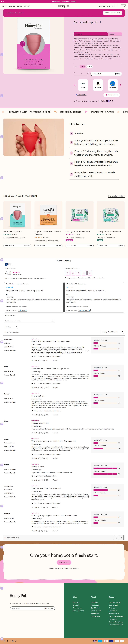Open the Rating filter dropdown
Screen dimensions: 128x644
coord(11,327)
